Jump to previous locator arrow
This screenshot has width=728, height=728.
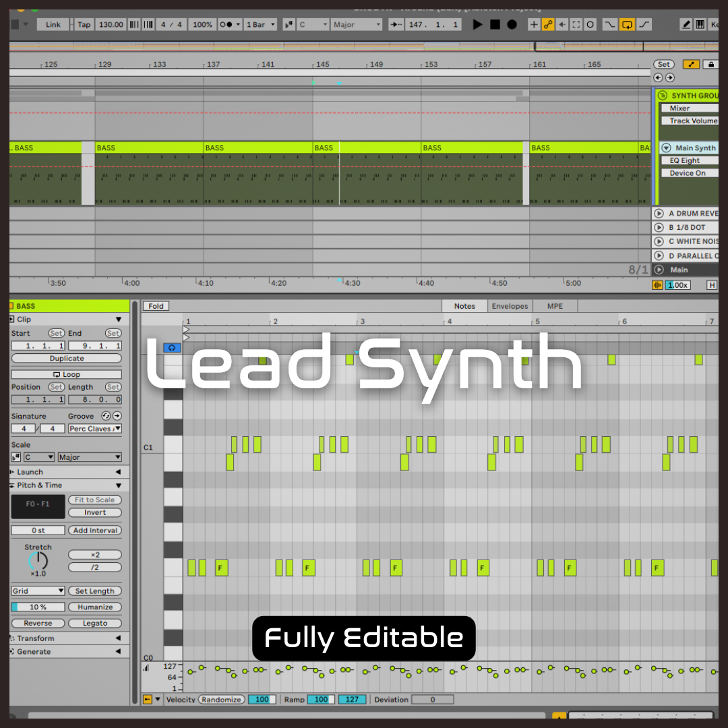pos(659,78)
